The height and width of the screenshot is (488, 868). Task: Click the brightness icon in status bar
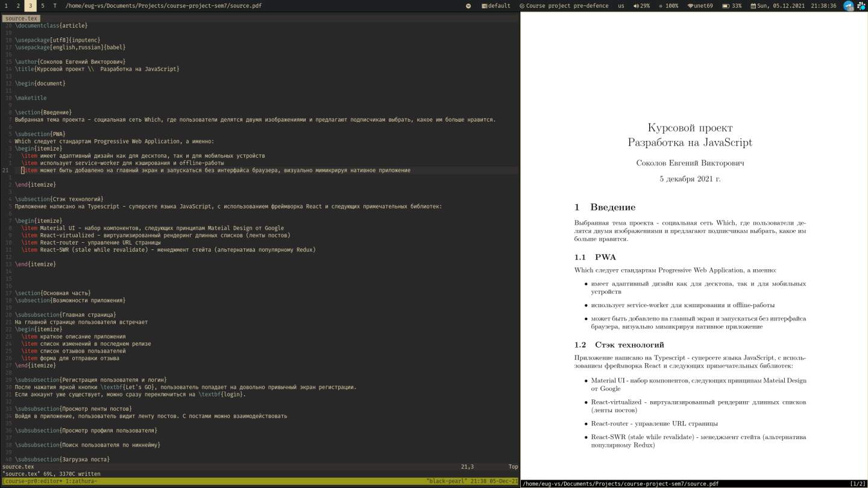coord(659,6)
